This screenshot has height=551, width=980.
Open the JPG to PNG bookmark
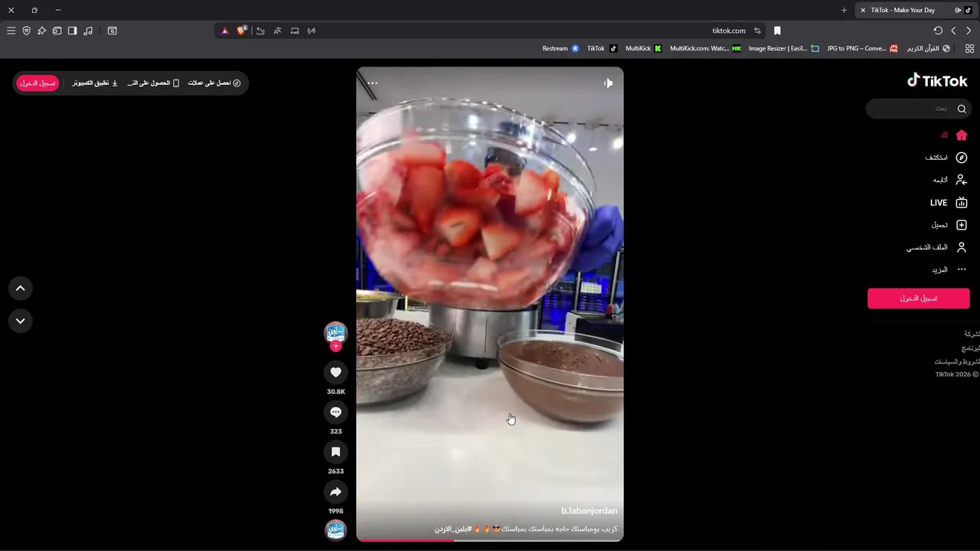(x=862, y=48)
